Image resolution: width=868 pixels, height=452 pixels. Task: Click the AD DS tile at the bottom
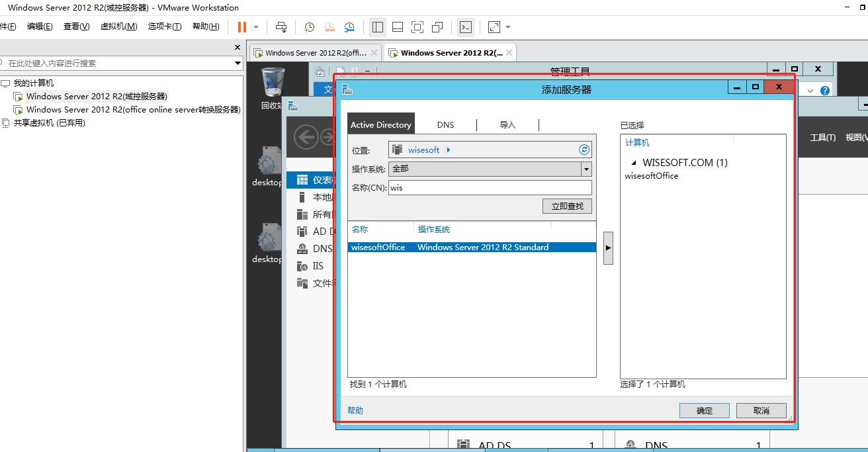click(x=525, y=442)
